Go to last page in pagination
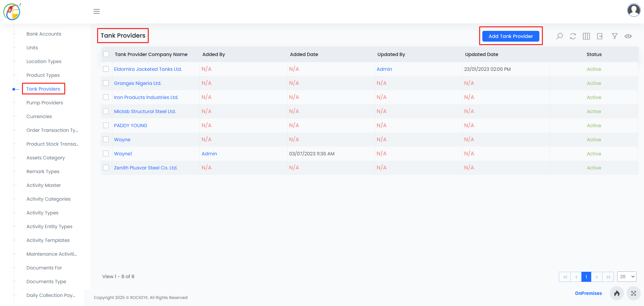Image resolution: width=644 pixels, height=306 pixels. click(x=608, y=277)
